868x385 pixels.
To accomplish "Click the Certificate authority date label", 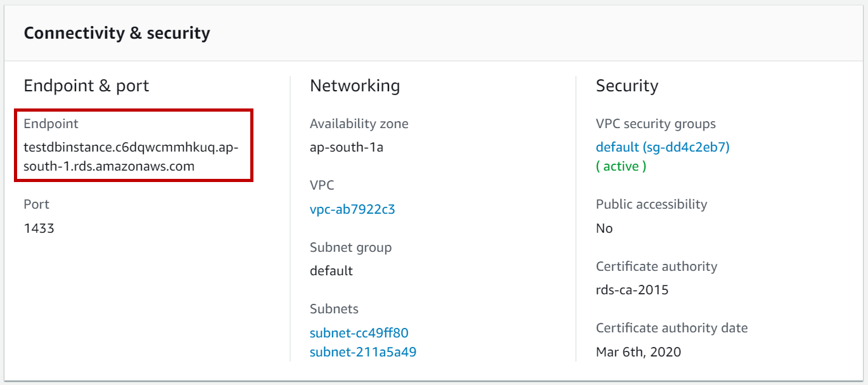I will coord(672,328).
